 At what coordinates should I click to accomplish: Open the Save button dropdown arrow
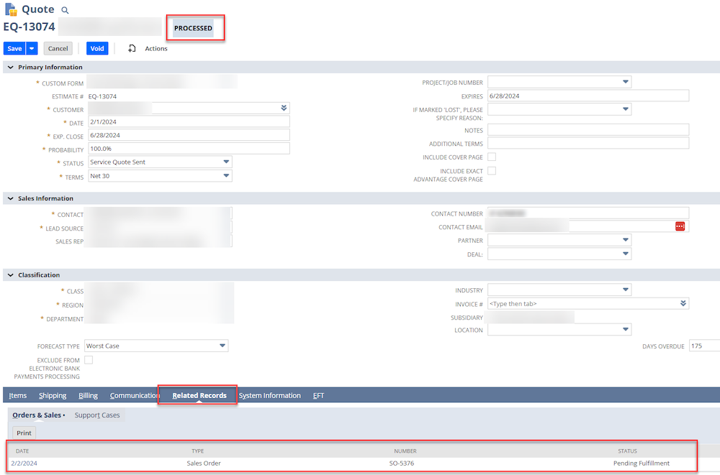32,48
